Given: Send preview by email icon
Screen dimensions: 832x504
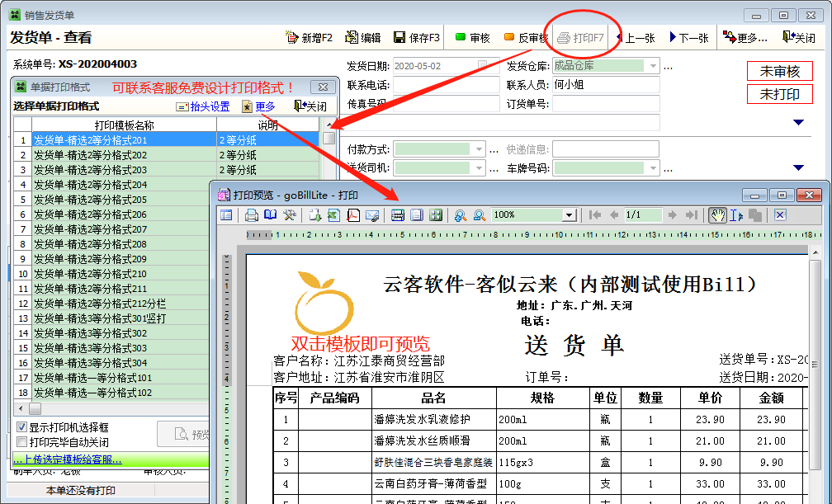Looking at the screenshot, I should 372,214.
